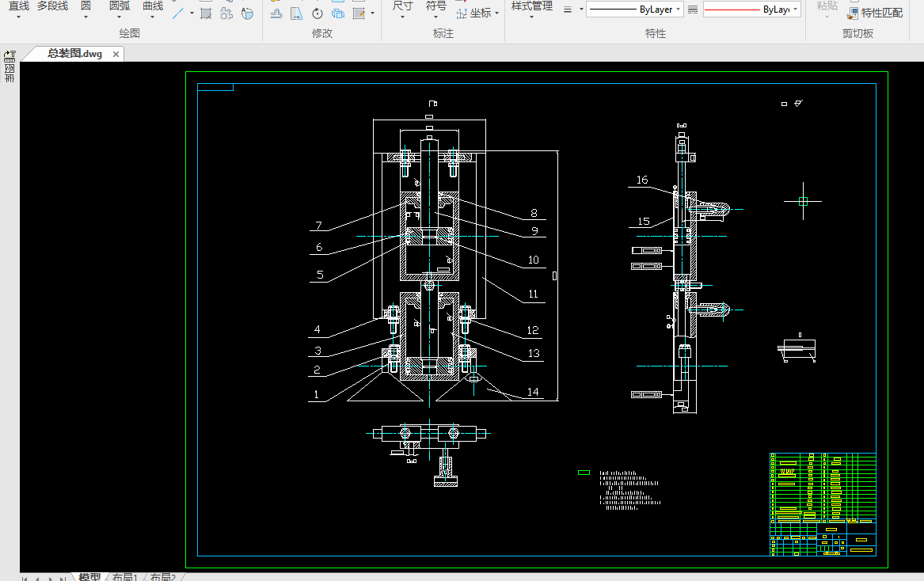Viewport: 924px width, 581px height.
Task: Click the linetype icon between ByLayer boxes
Action: click(692, 9)
